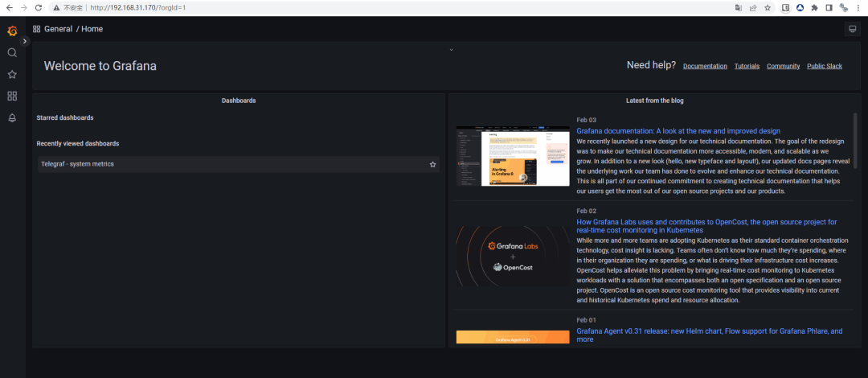Click the Feb 02 blog date
The image size is (868, 378).
586,211
